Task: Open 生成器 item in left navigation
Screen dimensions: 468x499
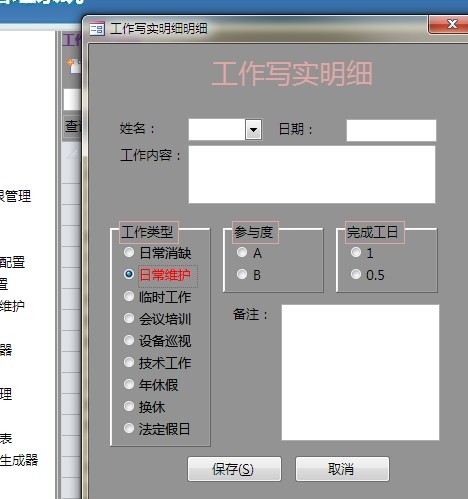Action: (19, 460)
